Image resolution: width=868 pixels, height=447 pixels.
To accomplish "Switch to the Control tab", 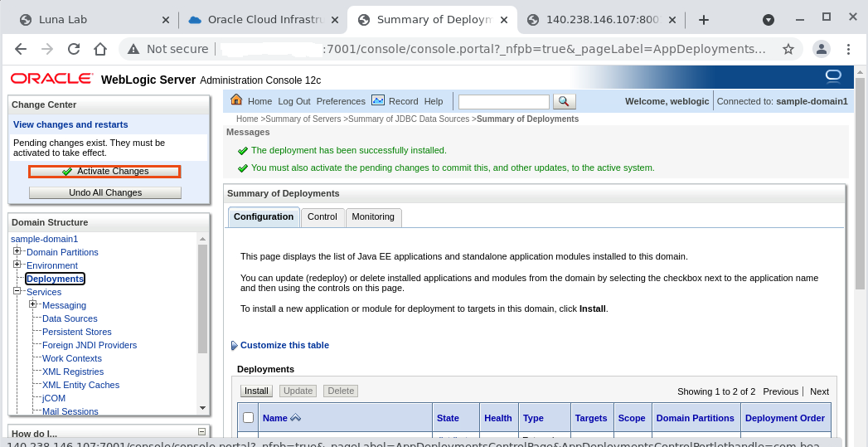I will [x=322, y=217].
